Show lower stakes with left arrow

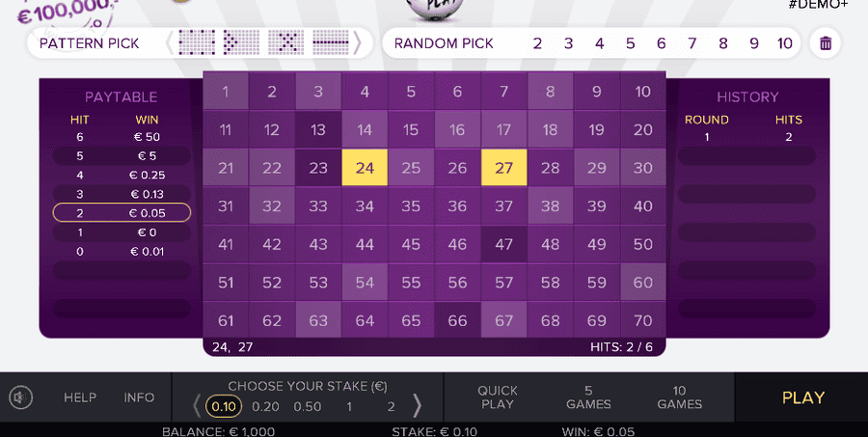click(197, 406)
